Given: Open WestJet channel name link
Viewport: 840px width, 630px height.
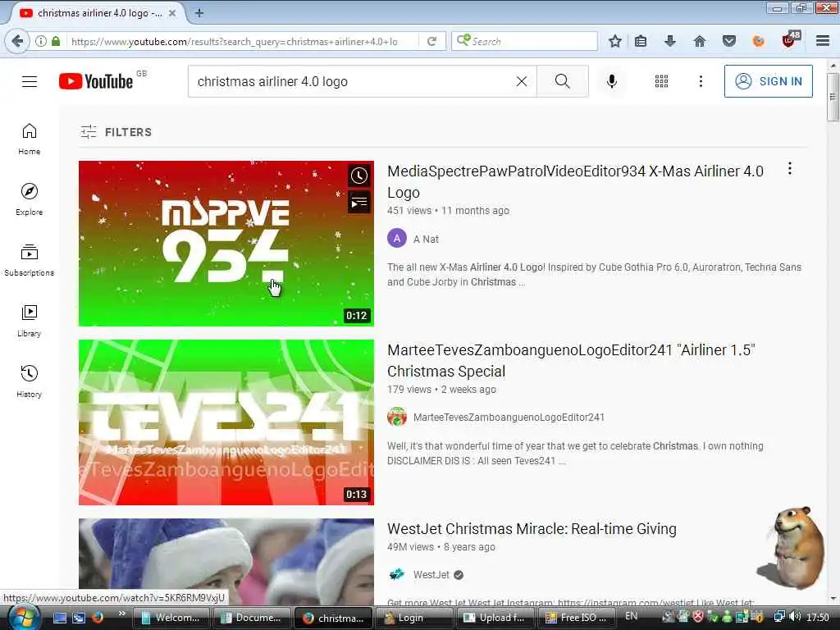Looking at the screenshot, I should [x=431, y=574].
